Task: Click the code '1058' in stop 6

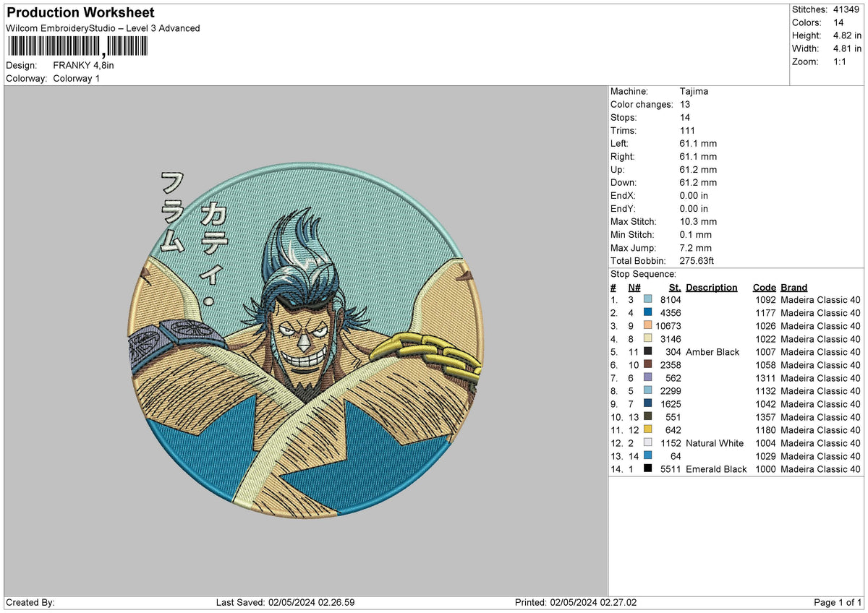Action: point(765,365)
